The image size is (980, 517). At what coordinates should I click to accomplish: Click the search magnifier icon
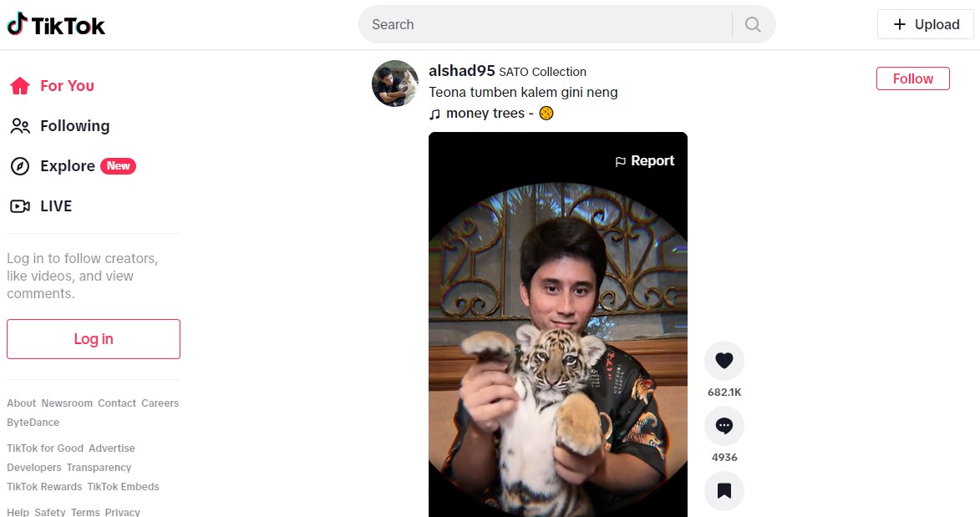[751, 24]
